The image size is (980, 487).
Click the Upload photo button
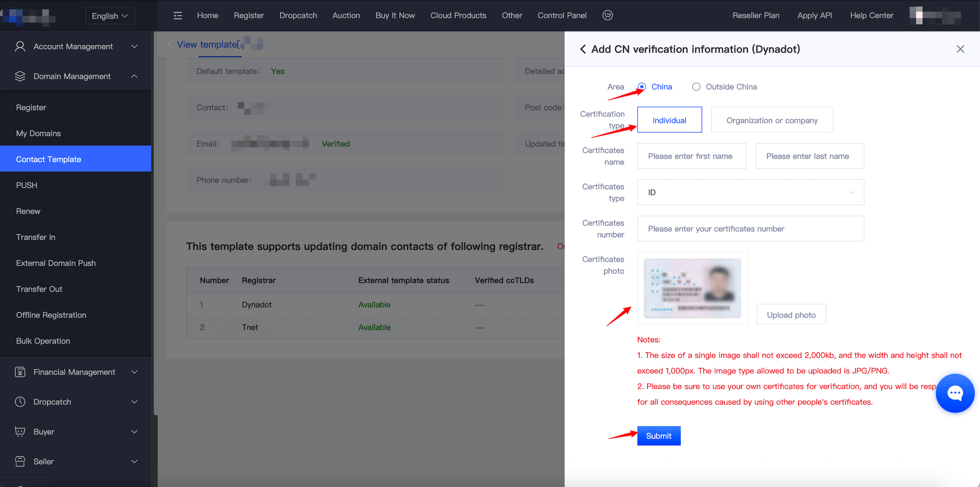791,315
